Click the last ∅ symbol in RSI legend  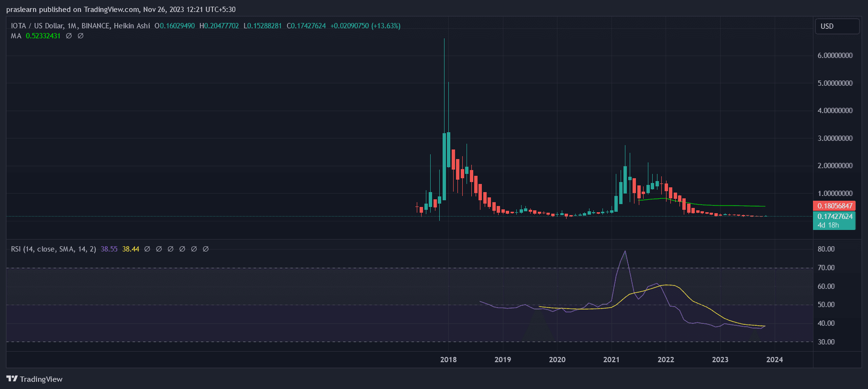(x=206, y=249)
